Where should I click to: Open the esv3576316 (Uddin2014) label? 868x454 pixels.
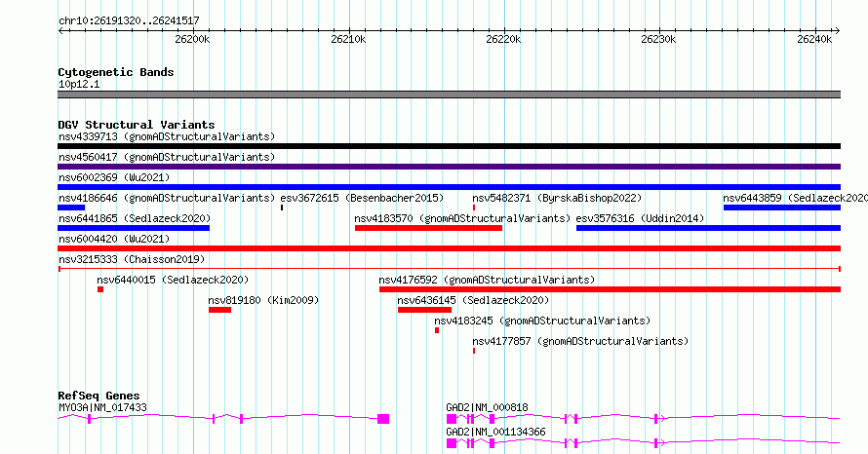640,218
